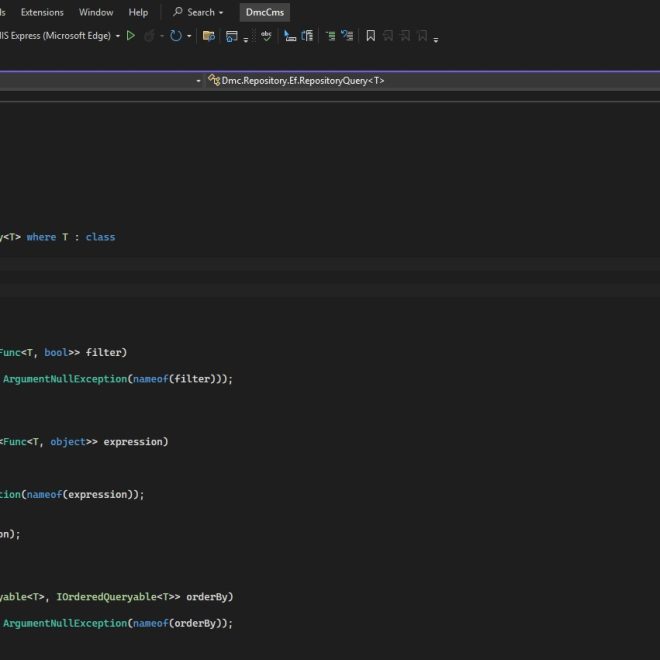Open the Window menu
Image resolution: width=660 pixels, height=660 pixels.
(x=96, y=12)
